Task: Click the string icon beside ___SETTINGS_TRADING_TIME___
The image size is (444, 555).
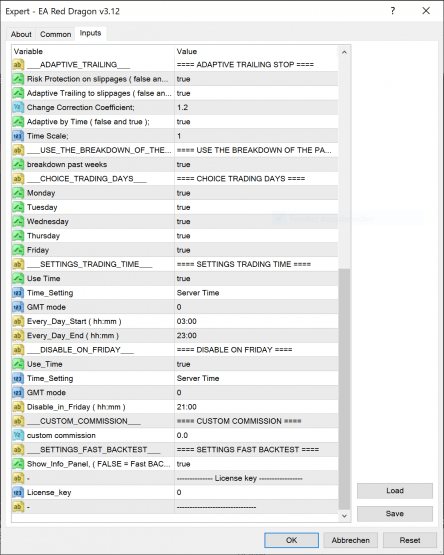Action: [x=18, y=264]
